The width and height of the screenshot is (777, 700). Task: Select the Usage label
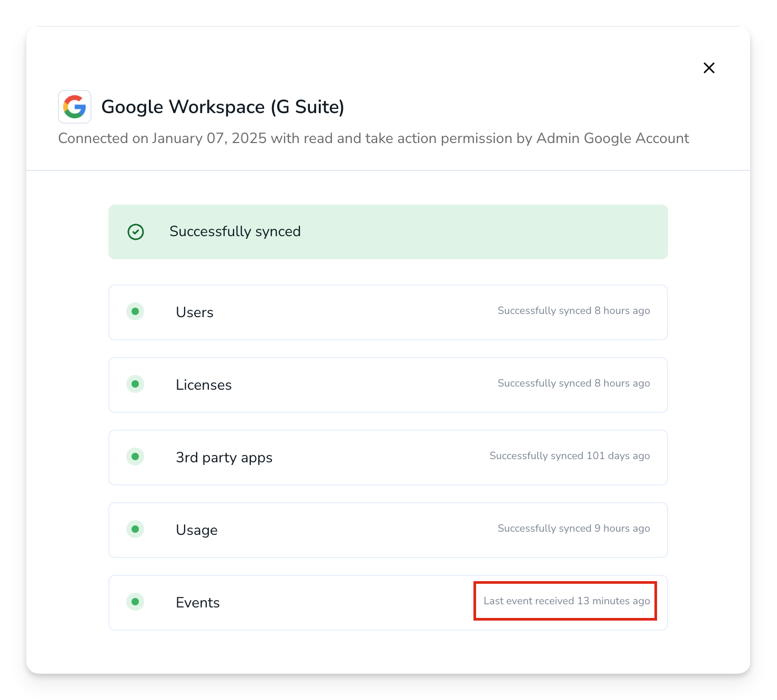pyautogui.click(x=197, y=530)
